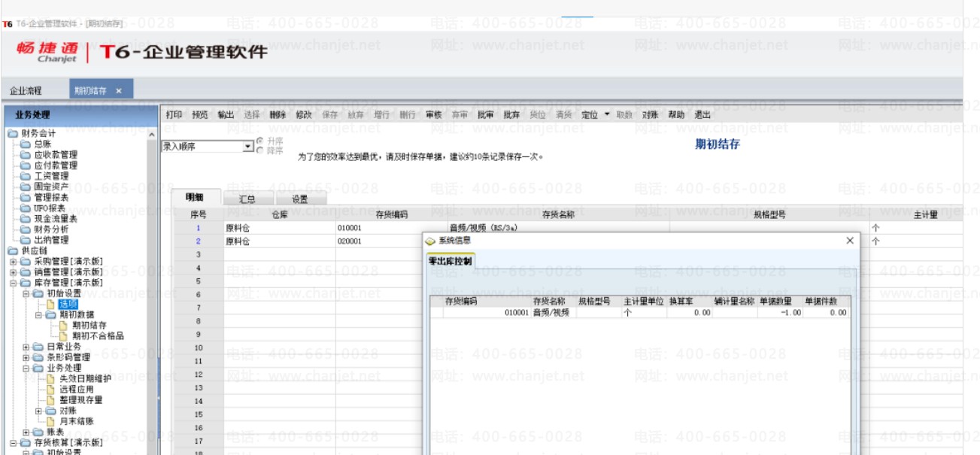This screenshot has height=455, width=980.
Task: Open 期初结存 item in tree
Action: coord(90,325)
